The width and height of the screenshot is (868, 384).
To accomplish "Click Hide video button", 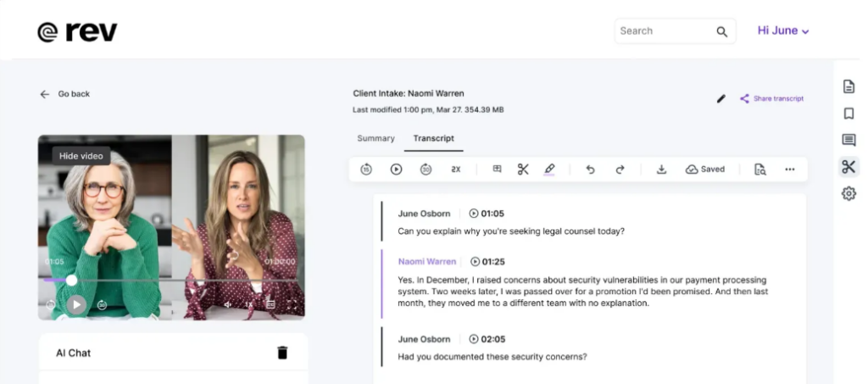I will 81,156.
